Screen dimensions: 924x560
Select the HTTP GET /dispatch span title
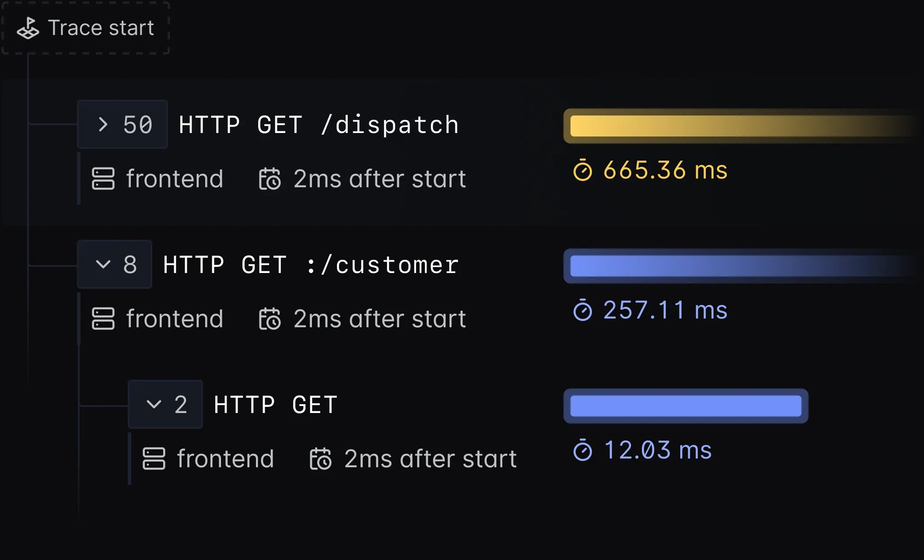coord(318,125)
